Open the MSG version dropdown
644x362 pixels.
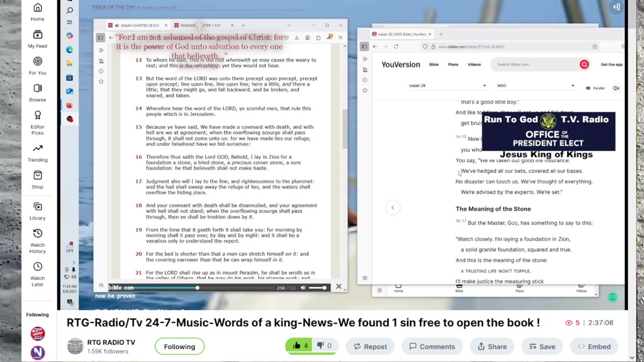(x=535, y=86)
